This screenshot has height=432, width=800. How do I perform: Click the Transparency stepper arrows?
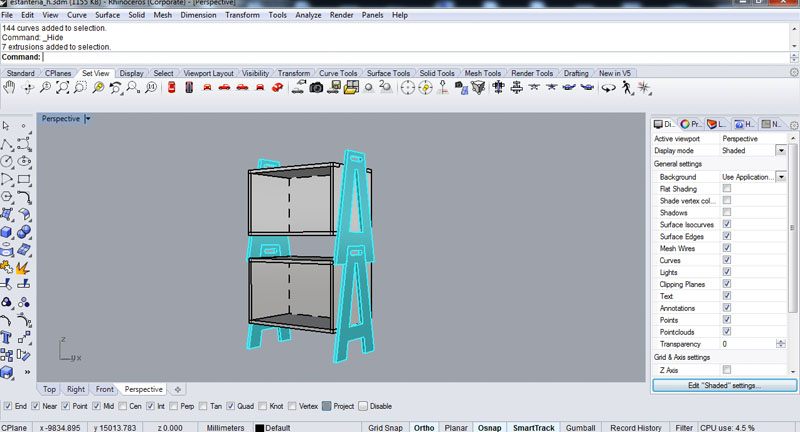click(x=781, y=344)
